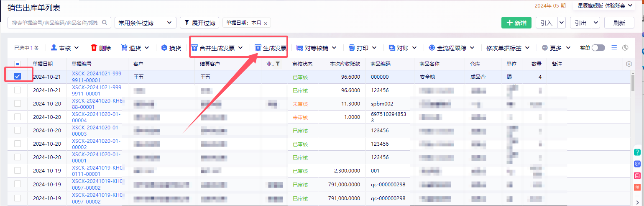Click the 引出 button
Image resolution: width=644 pixels, height=206 pixels.
[581, 23]
